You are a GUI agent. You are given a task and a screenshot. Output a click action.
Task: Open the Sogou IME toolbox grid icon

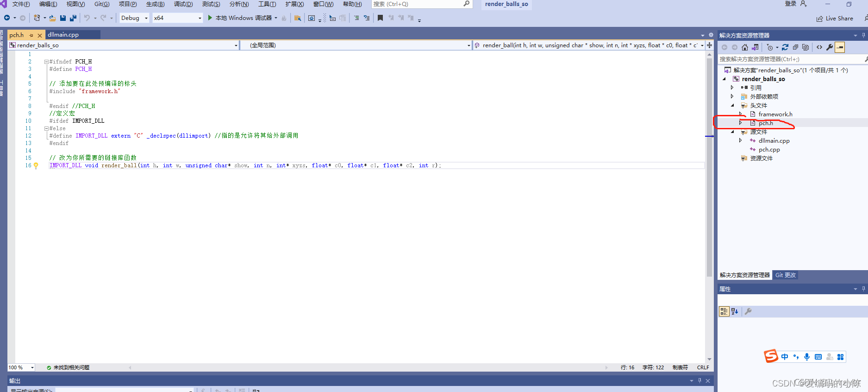pos(841,357)
